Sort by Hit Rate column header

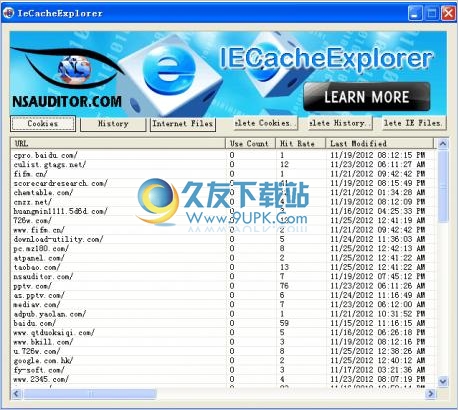pos(301,144)
